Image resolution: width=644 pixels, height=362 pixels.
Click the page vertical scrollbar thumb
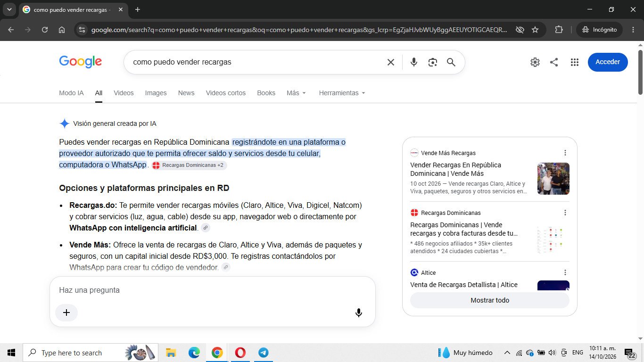pyautogui.click(x=641, y=72)
